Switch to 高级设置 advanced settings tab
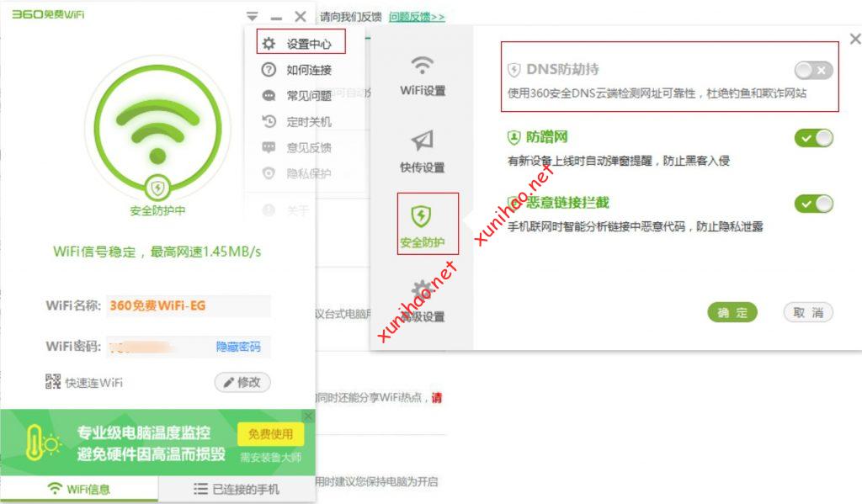The width and height of the screenshot is (862, 504). point(423,300)
